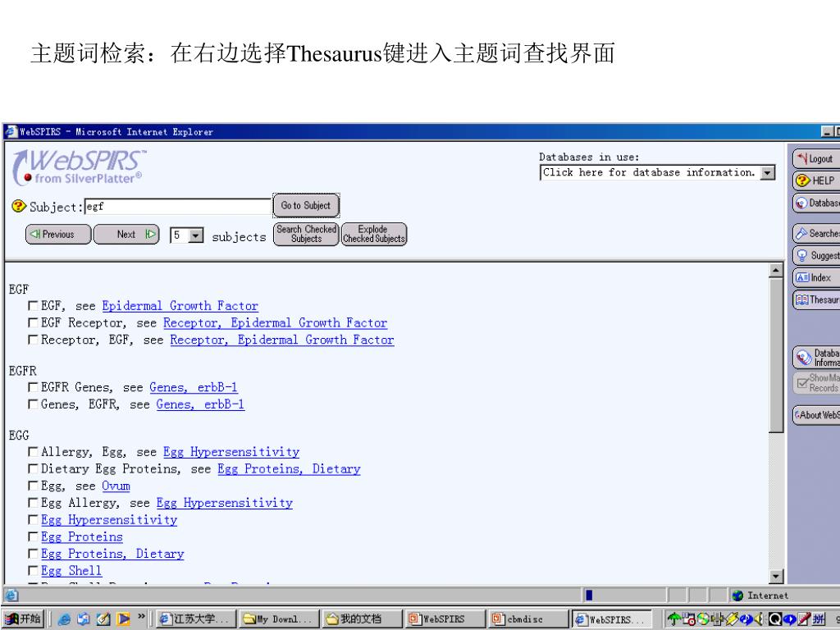
Task: Click the black Q icon in the system tray
Action: 775,619
